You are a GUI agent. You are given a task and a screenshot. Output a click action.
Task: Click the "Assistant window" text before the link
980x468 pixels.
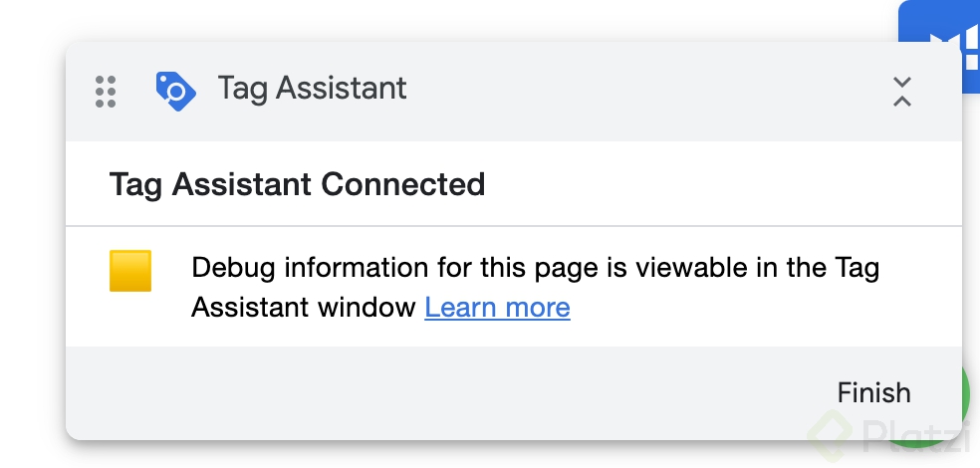click(x=304, y=307)
